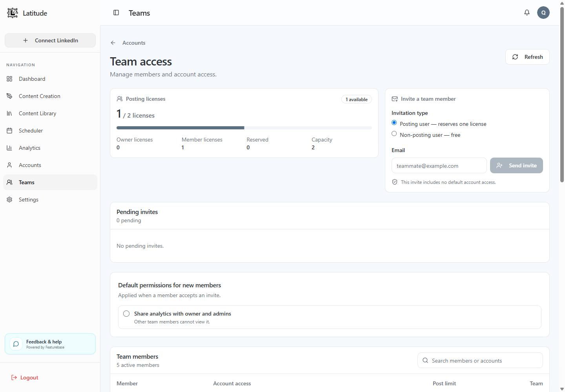
Task: Click the page vertical scrollbar
Action: pos(562,94)
